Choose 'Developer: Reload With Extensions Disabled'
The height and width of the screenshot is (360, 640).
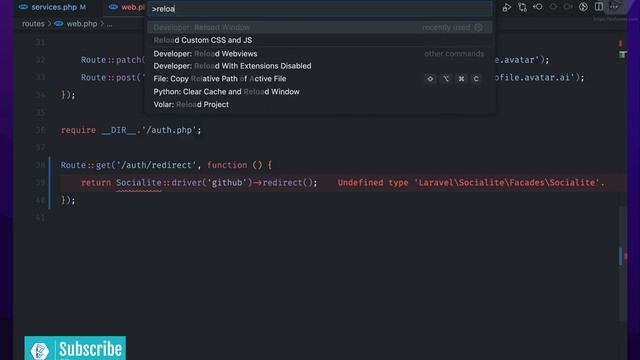pyautogui.click(x=320, y=66)
